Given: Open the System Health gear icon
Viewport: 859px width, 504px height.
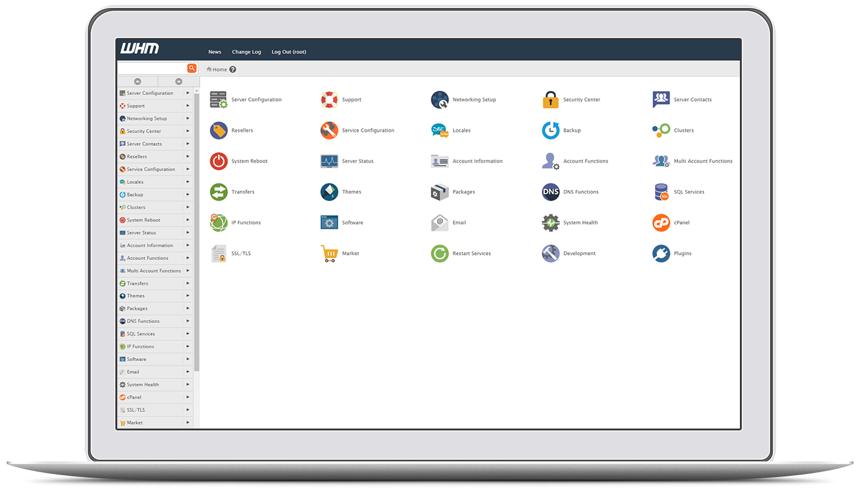Looking at the screenshot, I should coord(550,223).
